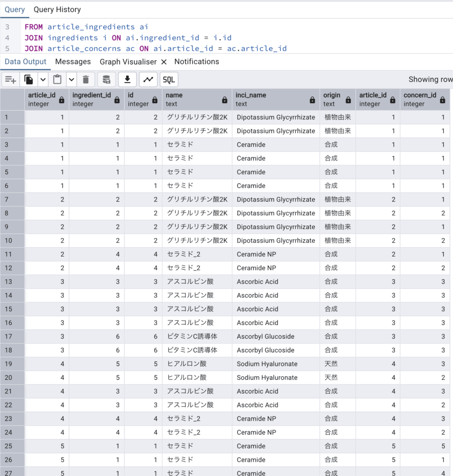Click Sodium Hyaluronate cell in row 19
Viewport: 453px width, 476px height.
[276, 364]
